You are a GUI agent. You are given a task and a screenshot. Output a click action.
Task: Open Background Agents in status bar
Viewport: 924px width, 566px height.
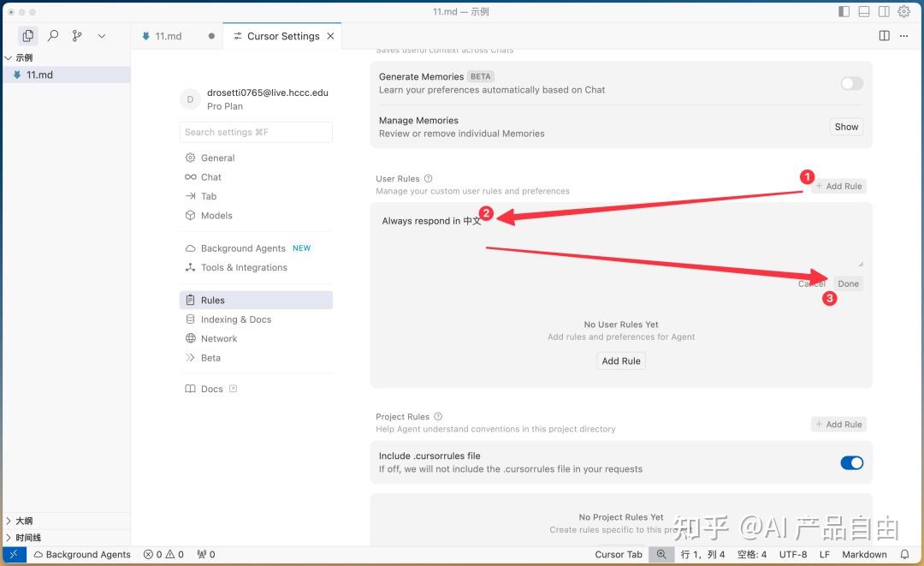point(82,554)
